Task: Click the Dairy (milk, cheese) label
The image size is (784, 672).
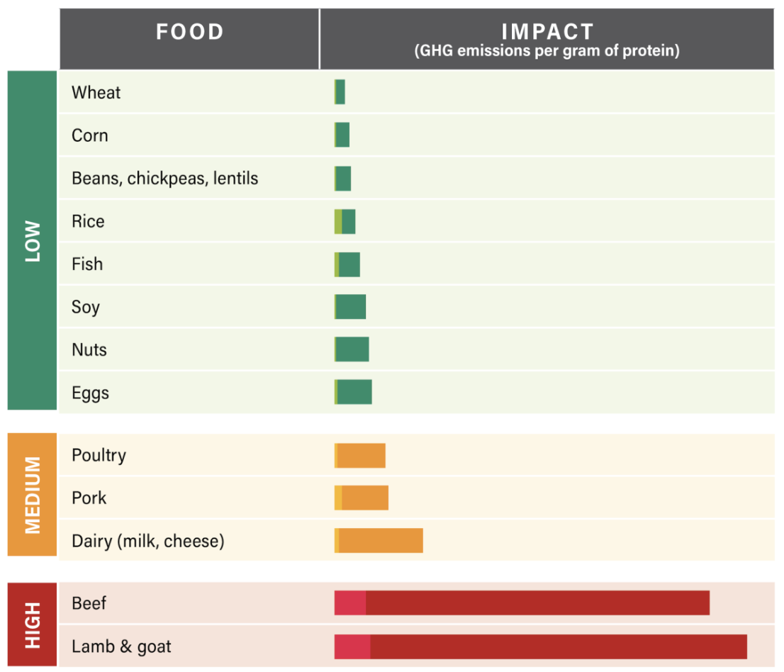Action: pyautogui.click(x=148, y=542)
